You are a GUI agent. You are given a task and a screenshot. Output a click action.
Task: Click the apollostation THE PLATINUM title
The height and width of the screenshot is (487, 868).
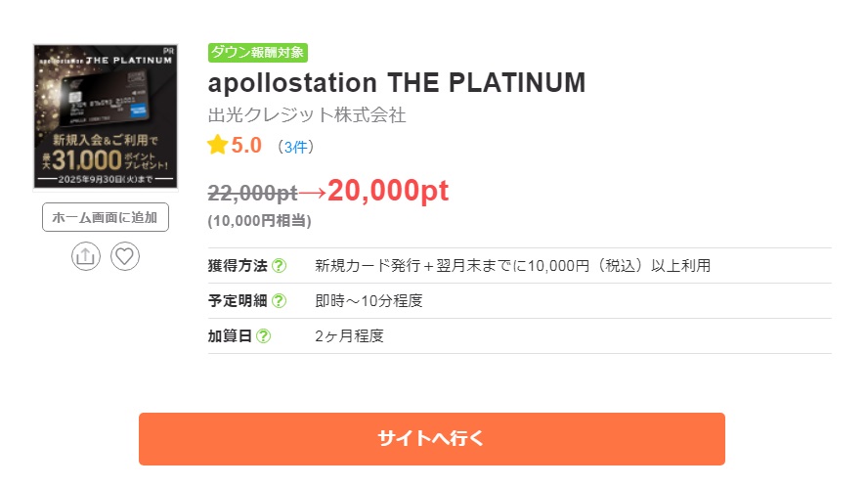tap(396, 83)
